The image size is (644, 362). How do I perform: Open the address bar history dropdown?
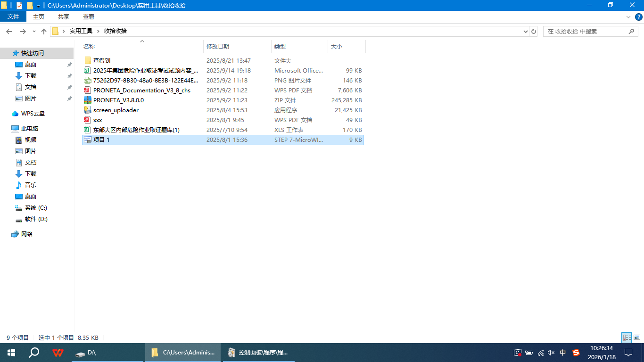pos(526,31)
